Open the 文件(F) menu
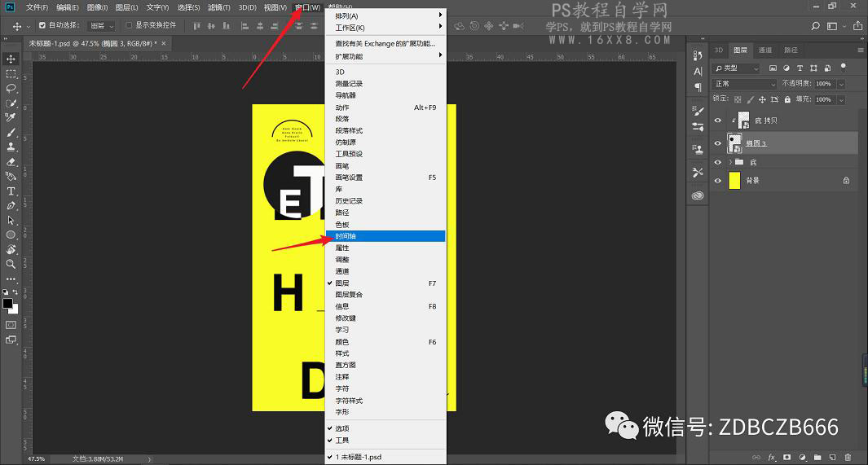This screenshot has height=465, width=868. 37,7
